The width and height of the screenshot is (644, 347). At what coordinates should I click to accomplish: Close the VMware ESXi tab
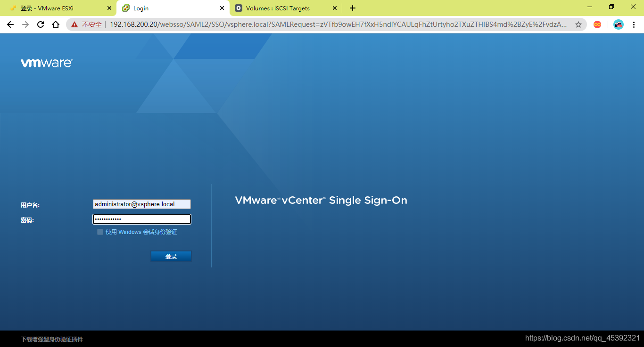[109, 8]
